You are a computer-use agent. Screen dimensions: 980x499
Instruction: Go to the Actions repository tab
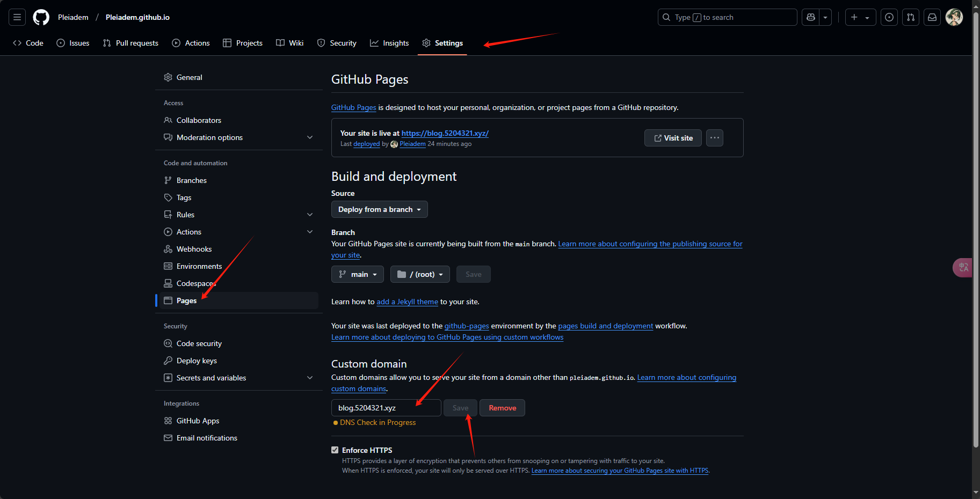tap(191, 43)
